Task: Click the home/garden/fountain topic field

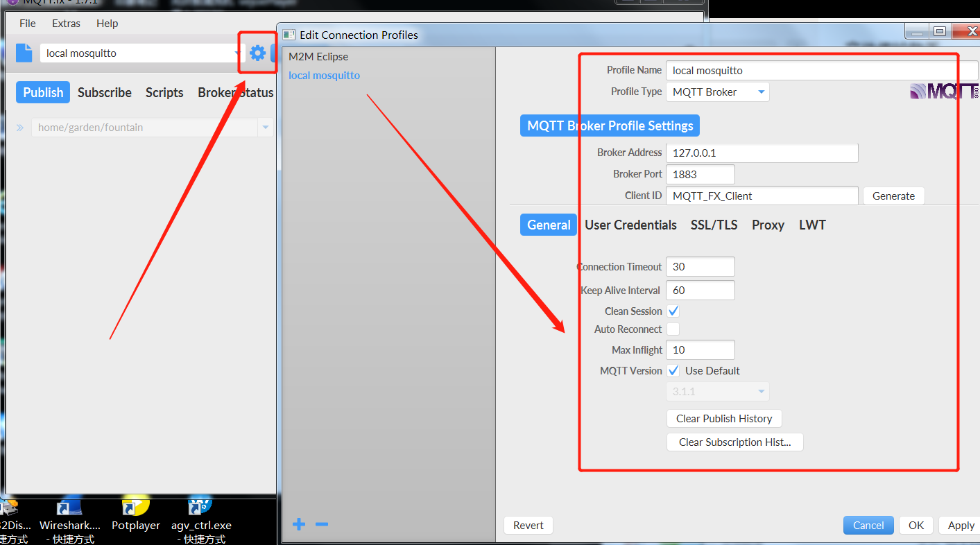Action: click(144, 128)
